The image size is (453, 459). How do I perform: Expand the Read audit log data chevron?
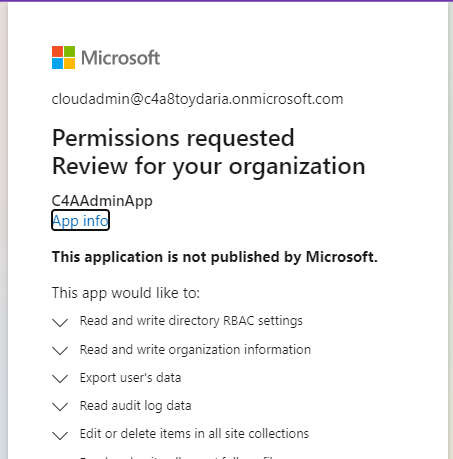tap(60, 407)
